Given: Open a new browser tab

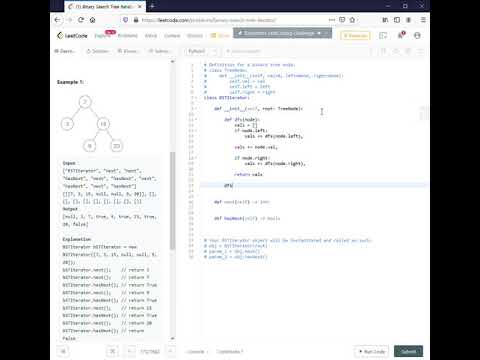Looking at the screenshot, I should 152,6.
